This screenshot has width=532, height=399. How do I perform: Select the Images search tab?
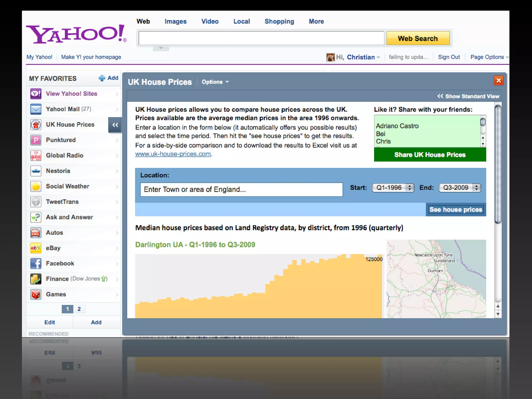point(176,21)
